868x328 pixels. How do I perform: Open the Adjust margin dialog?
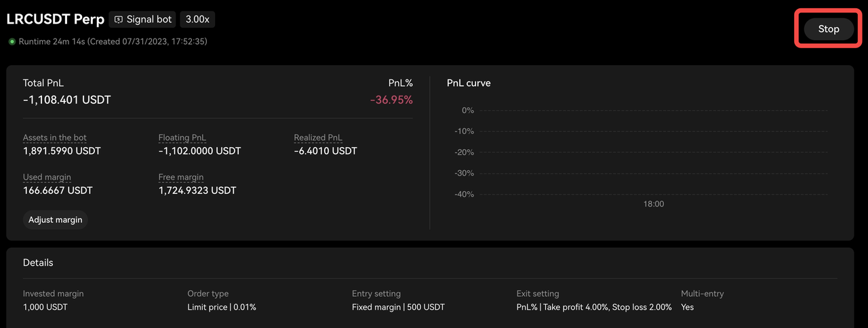click(x=56, y=220)
